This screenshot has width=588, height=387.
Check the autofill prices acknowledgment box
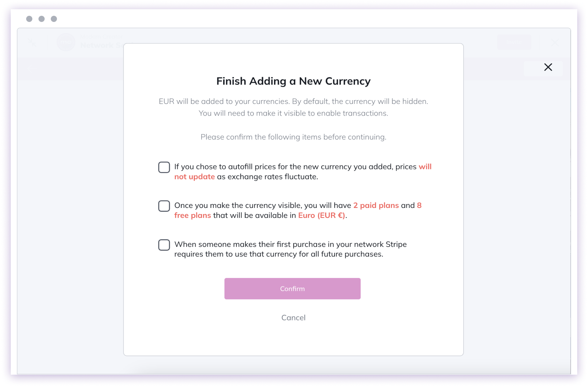tap(164, 167)
